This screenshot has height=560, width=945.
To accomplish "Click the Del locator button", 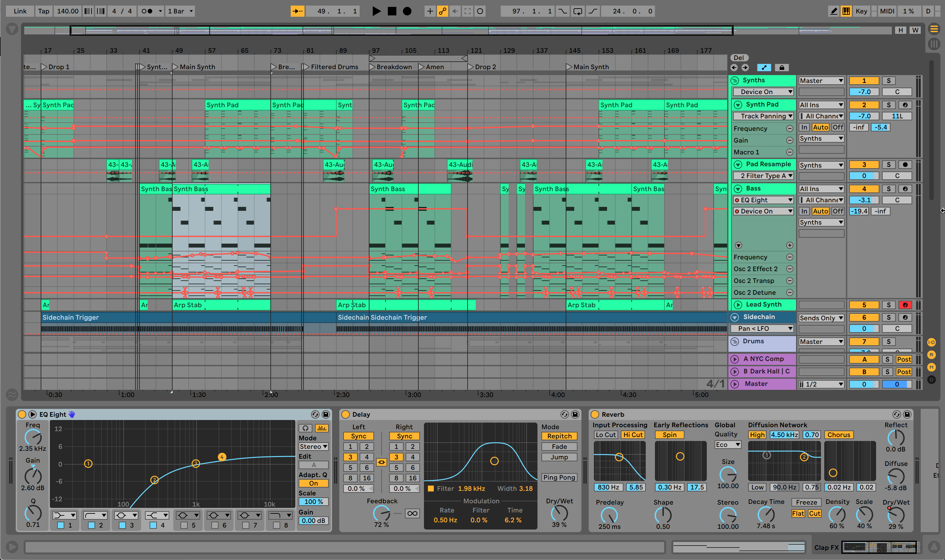I will click(x=739, y=58).
